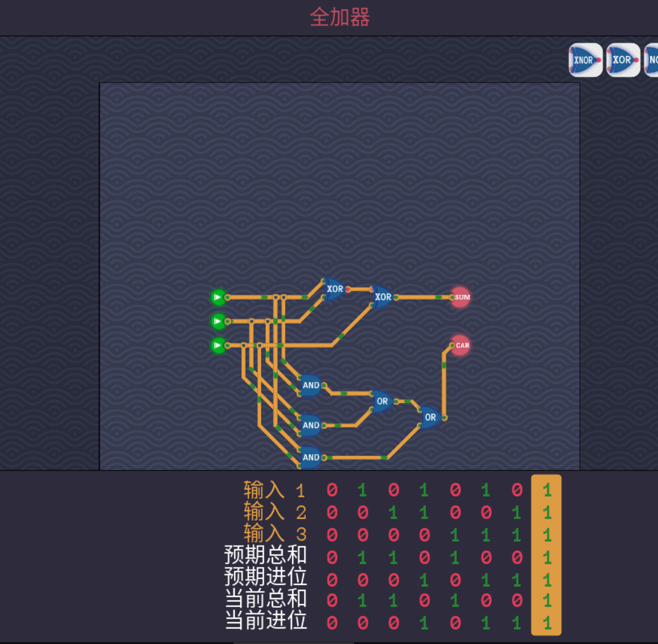Screen dimensions: 658x644
Task: Select the left XOR gate on the canvas
Action: click(334, 289)
